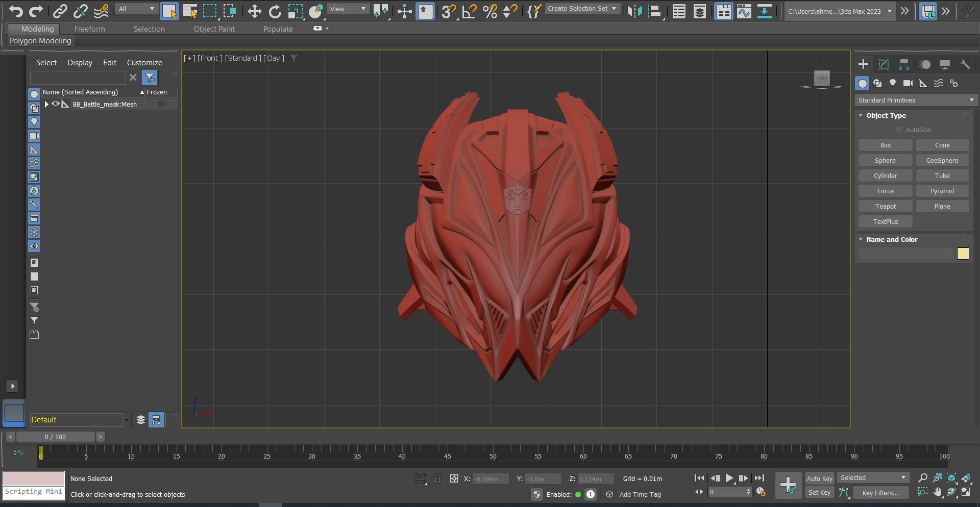Click the Key Filters button
The height and width of the screenshot is (507, 980).
[x=880, y=493]
